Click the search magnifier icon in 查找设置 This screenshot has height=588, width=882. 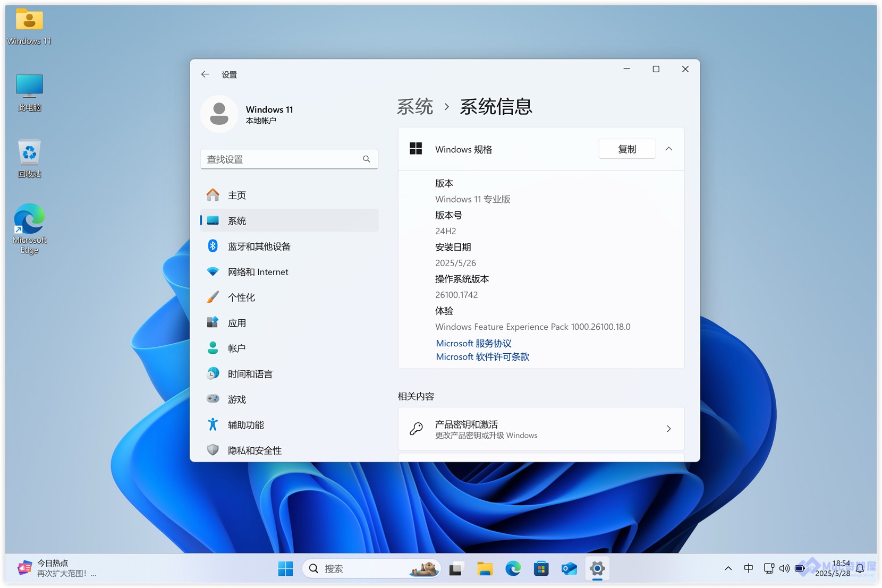tap(366, 159)
